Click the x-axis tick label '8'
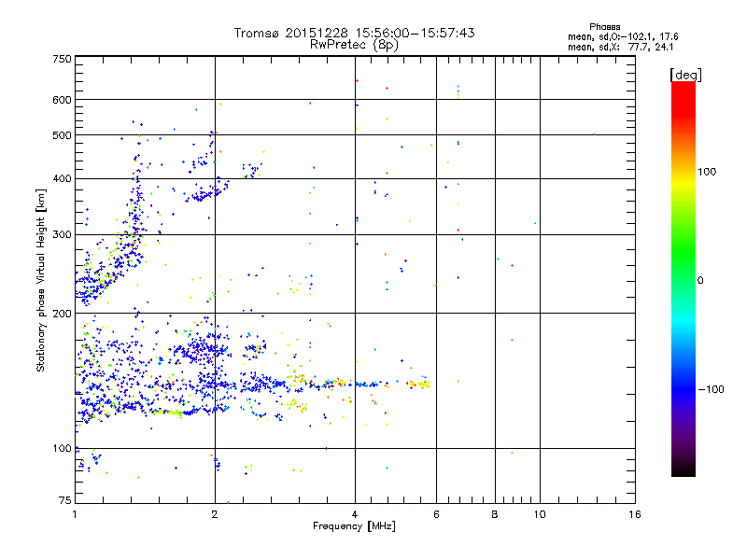Image resolution: width=747 pixels, height=560 pixels. [x=495, y=514]
